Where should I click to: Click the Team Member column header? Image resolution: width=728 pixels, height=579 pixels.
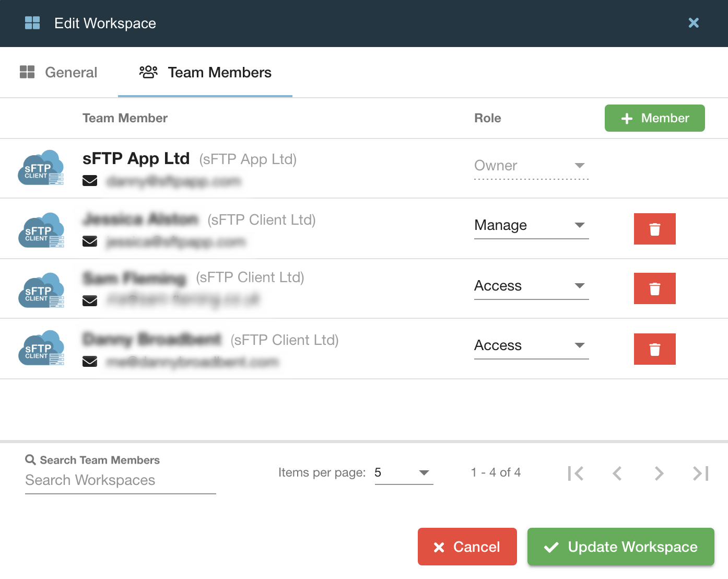tap(125, 118)
